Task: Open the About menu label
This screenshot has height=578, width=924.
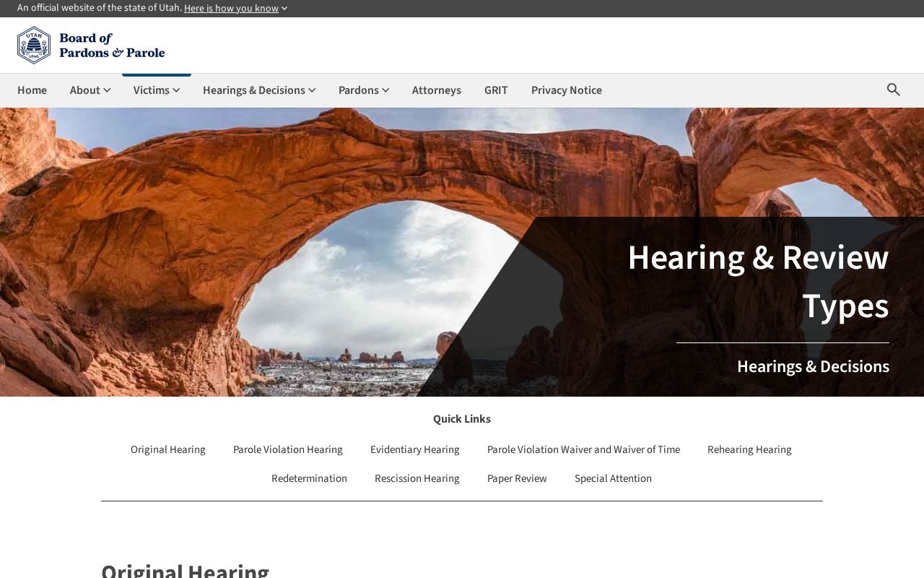Action: (x=85, y=90)
